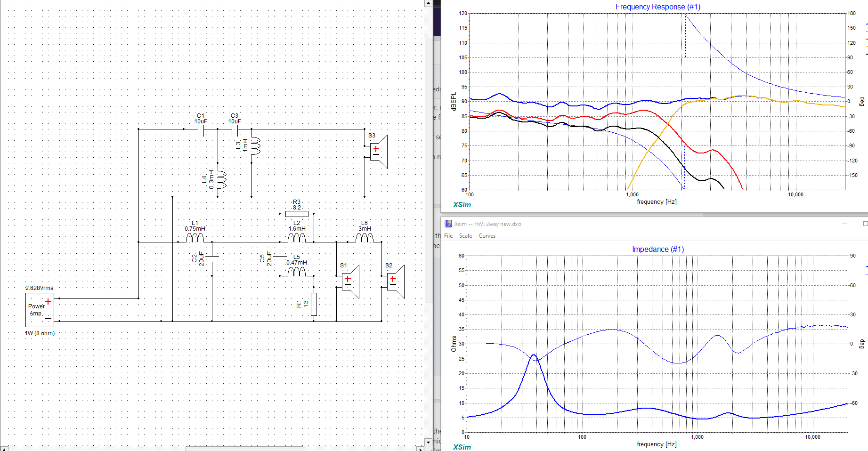Click the Frequency Response (#1) graph title
The width and height of the screenshot is (868, 451).
[657, 7]
